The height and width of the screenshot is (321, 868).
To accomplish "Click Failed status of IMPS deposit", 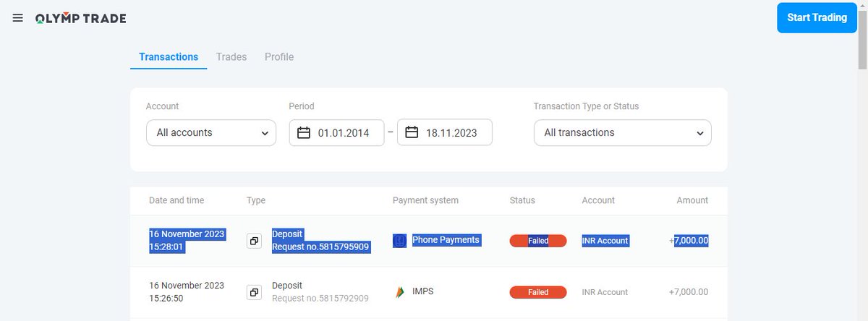I will [x=538, y=293].
